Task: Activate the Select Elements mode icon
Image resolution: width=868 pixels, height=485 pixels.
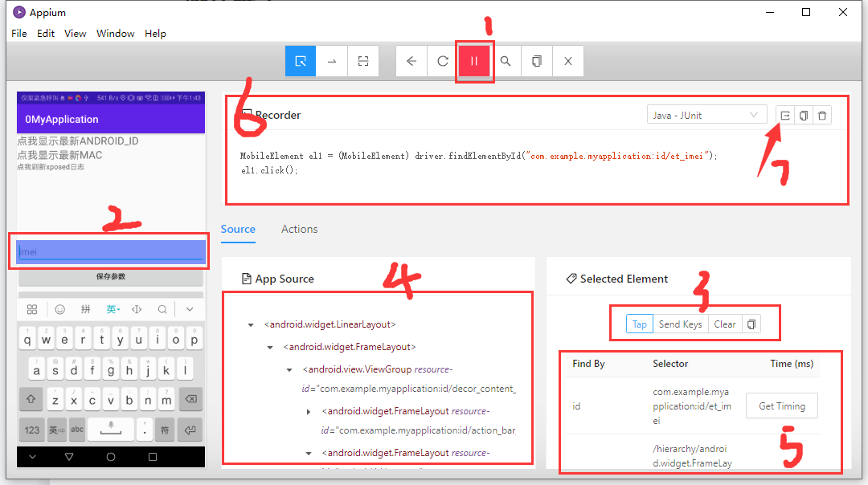Action: tap(301, 61)
